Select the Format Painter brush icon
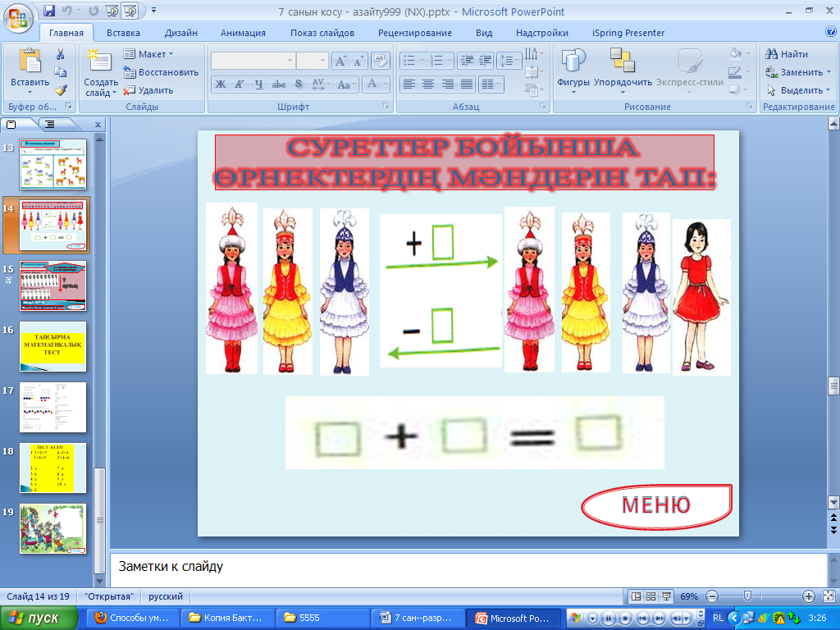This screenshot has height=630, width=840. tap(61, 90)
